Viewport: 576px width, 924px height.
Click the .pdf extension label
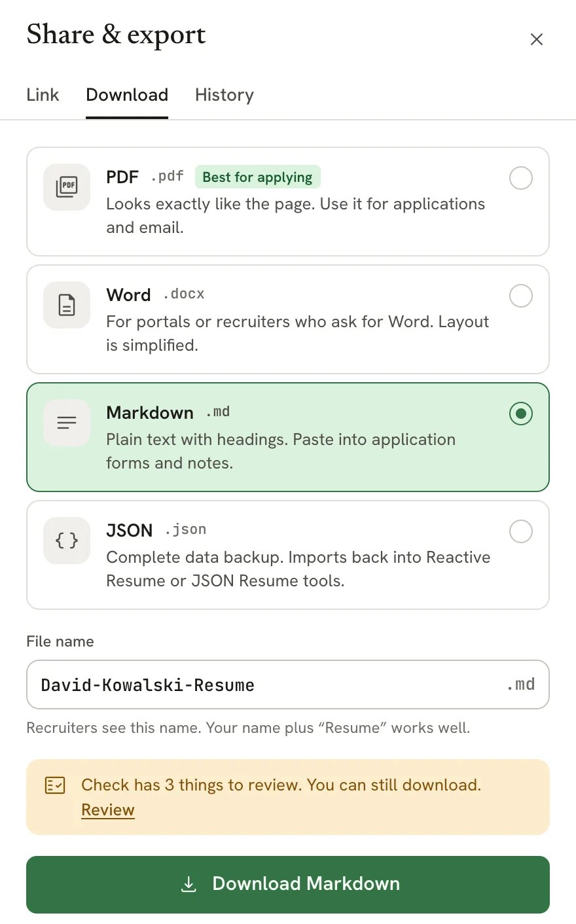pyautogui.click(x=167, y=177)
